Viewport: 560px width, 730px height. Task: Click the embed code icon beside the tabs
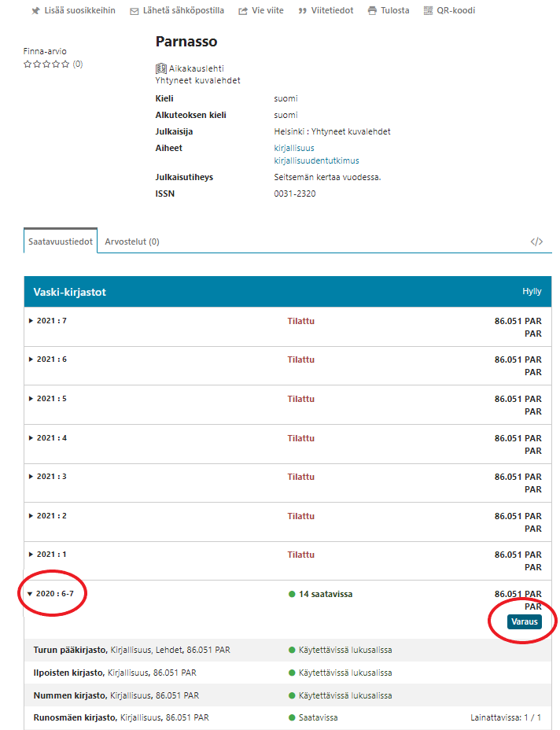pyautogui.click(x=536, y=241)
